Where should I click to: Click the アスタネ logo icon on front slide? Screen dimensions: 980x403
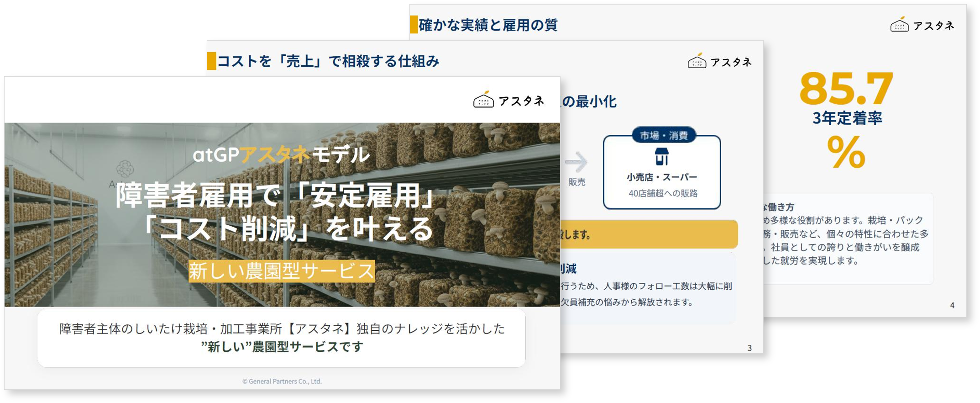(x=483, y=99)
